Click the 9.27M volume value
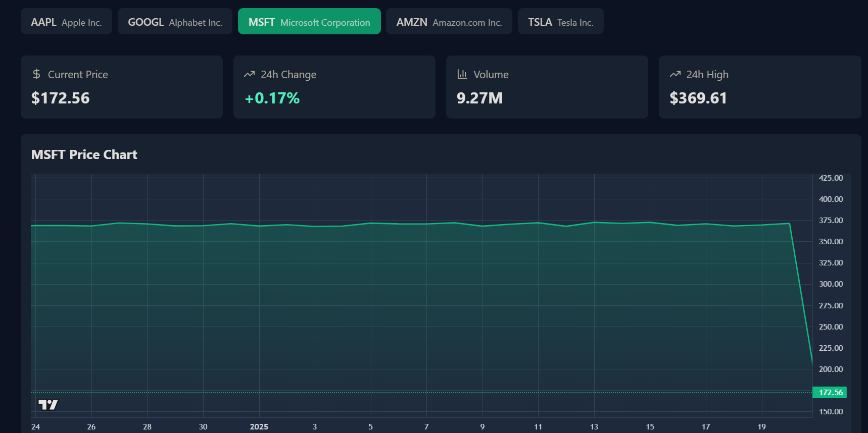 (x=479, y=98)
